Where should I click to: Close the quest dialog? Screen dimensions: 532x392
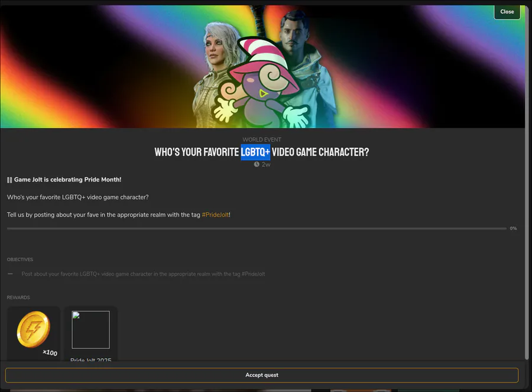pyautogui.click(x=507, y=12)
